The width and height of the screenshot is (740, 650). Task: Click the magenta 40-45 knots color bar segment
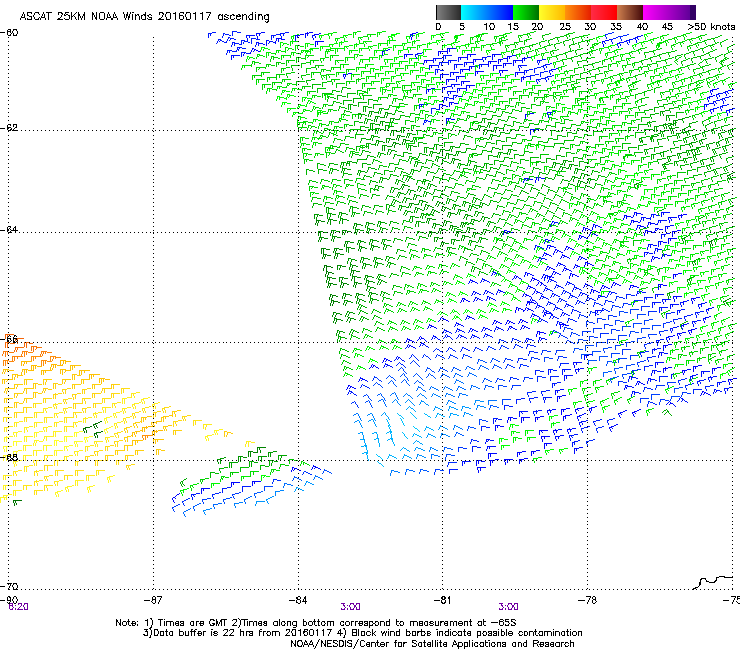656,12
